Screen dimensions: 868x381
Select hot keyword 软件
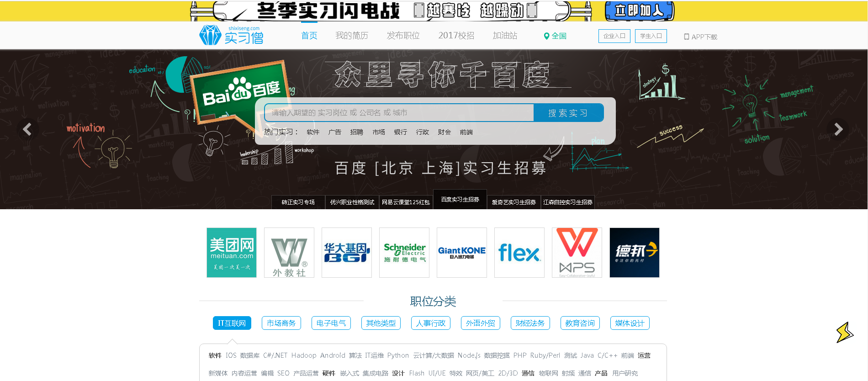tap(313, 132)
